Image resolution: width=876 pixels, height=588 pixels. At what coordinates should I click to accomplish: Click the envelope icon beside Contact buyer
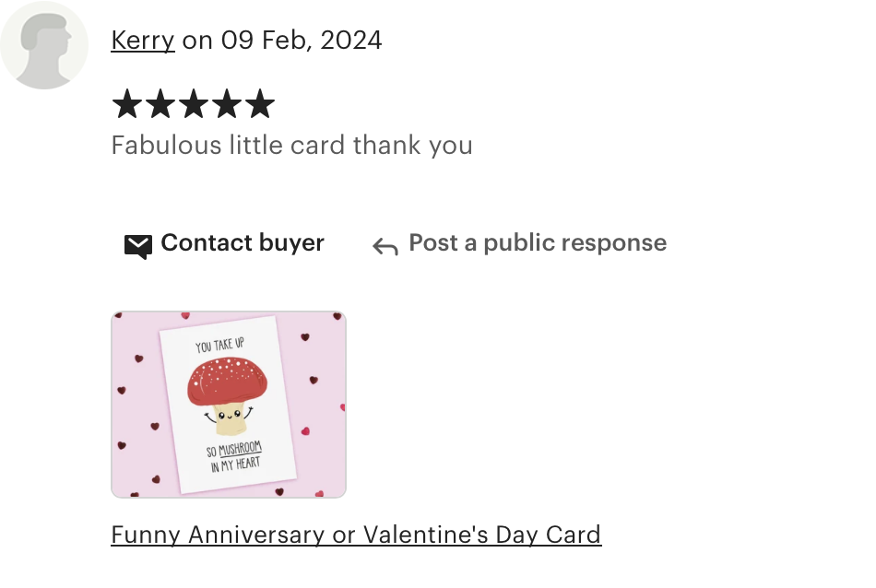pos(138,246)
